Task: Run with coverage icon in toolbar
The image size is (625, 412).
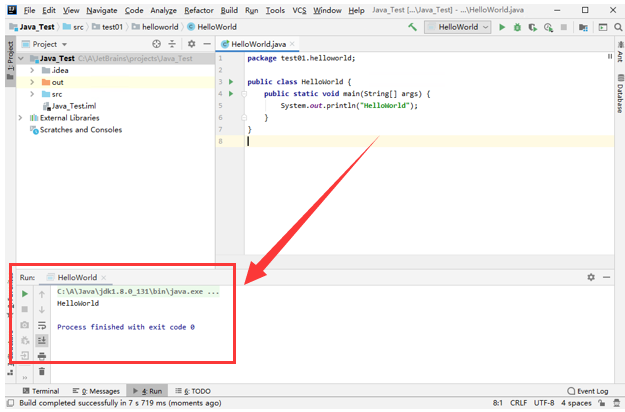Action: [x=533, y=27]
